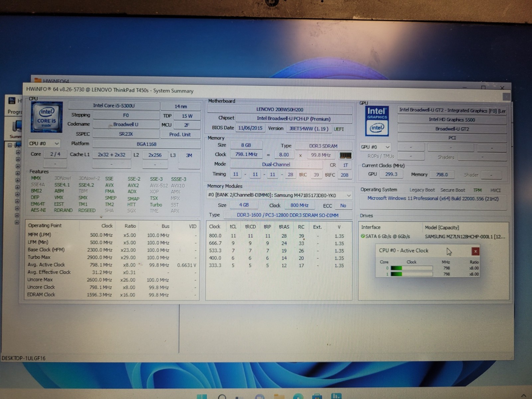Screen dimensions: 532x399
Task: Click the Core 0 clock bar in Active Clock
Action: [412, 268]
